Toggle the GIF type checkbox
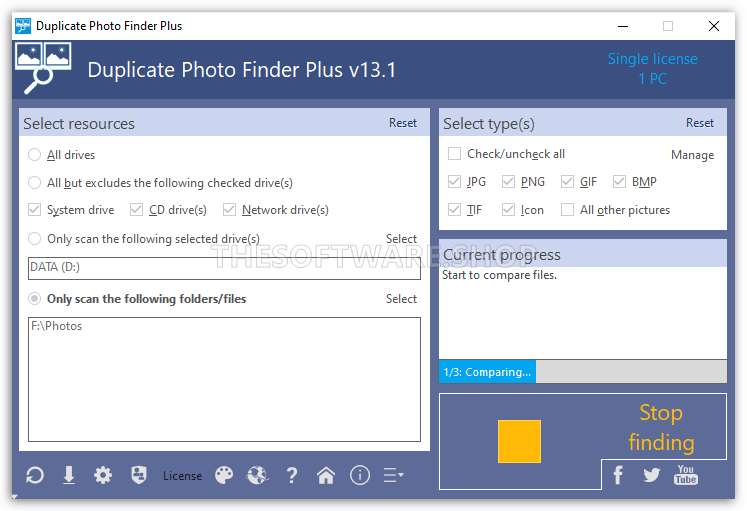The image size is (747, 511). [567, 181]
